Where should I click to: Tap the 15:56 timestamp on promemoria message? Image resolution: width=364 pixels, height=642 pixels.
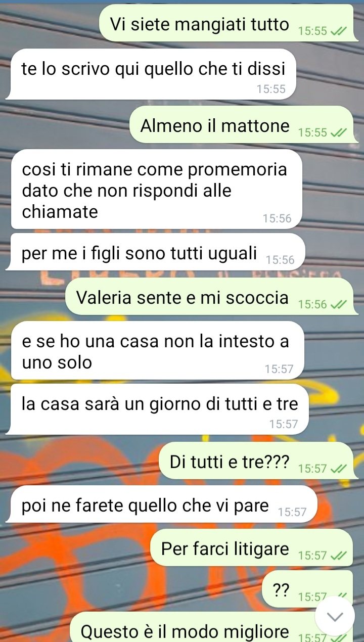278,218
